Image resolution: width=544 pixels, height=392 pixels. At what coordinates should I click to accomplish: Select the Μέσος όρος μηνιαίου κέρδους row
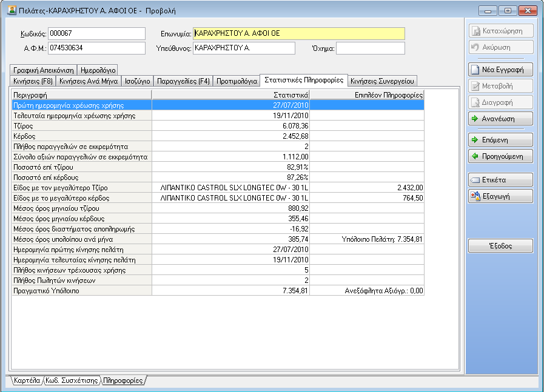[218, 219]
